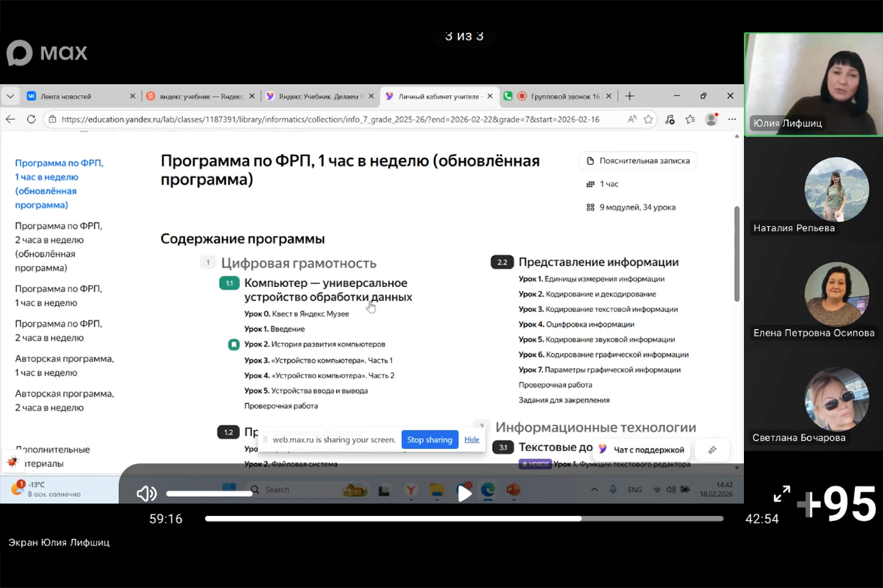
Task: Open Урок 6. Кодирование графической информации
Action: coord(603,355)
